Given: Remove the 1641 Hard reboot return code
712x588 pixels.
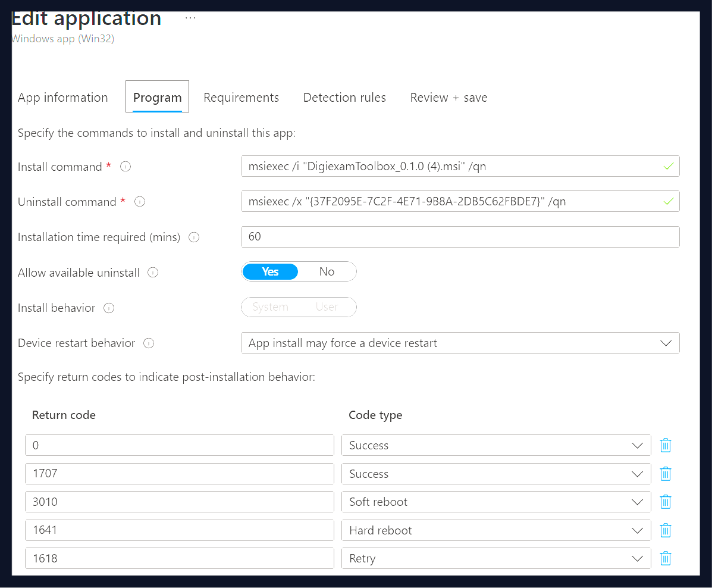Looking at the screenshot, I should [x=665, y=530].
